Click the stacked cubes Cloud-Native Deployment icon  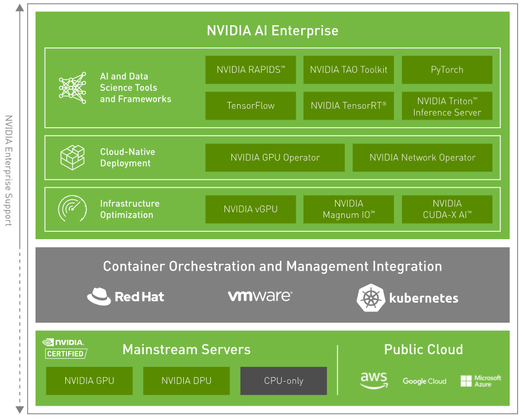(x=73, y=157)
